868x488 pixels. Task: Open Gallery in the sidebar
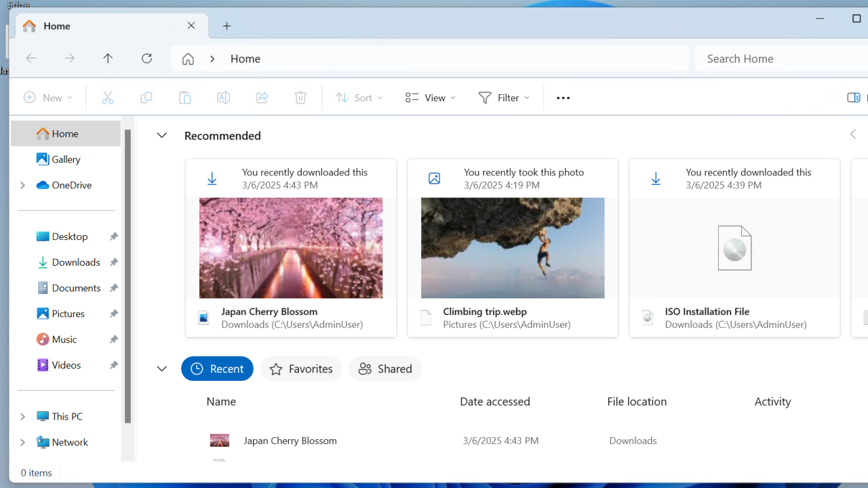coord(66,159)
